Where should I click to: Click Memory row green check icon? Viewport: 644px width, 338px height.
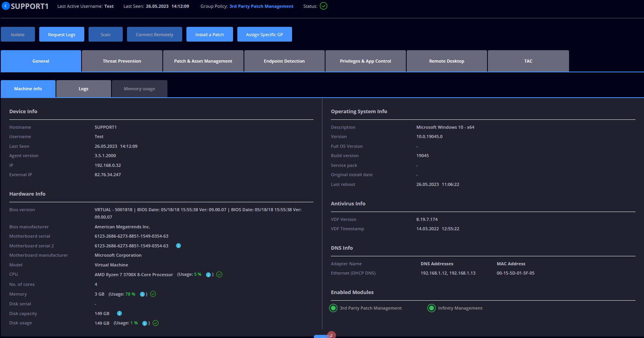tap(153, 294)
